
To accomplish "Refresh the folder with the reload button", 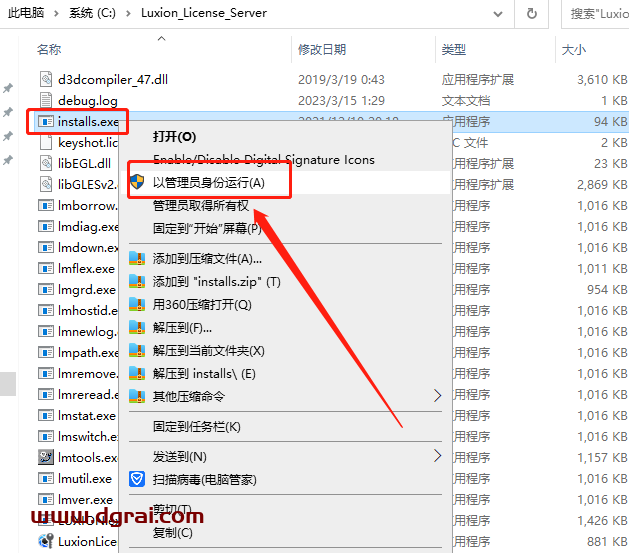I will click(x=532, y=13).
